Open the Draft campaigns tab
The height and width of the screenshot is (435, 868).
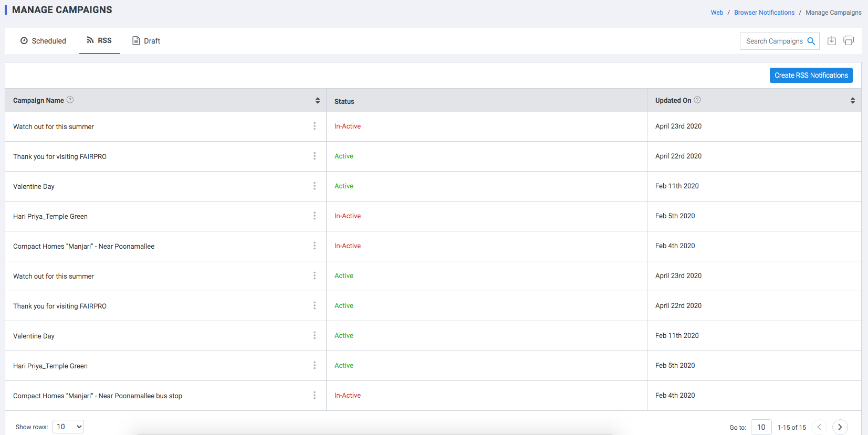[146, 41]
